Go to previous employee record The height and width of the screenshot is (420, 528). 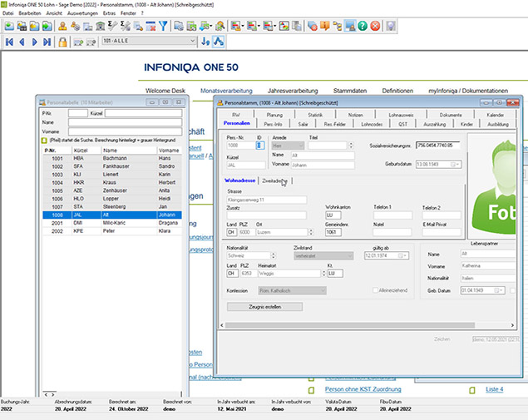[x=22, y=42]
